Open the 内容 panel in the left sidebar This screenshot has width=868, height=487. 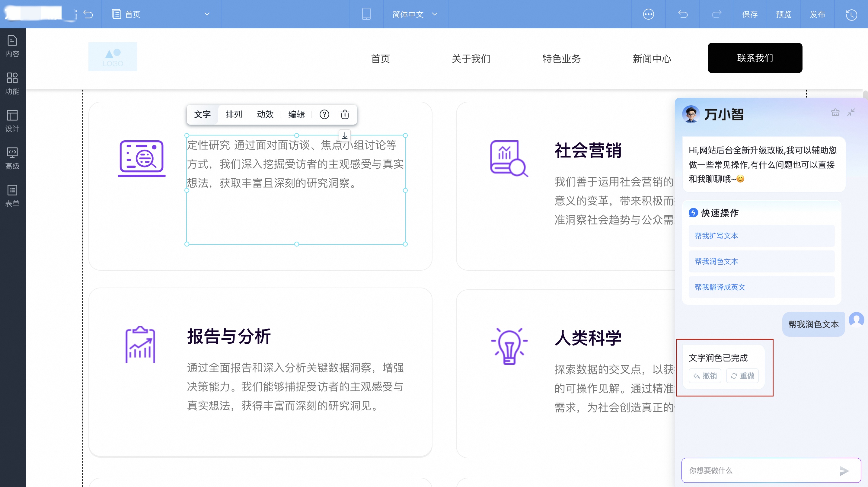[12, 46]
